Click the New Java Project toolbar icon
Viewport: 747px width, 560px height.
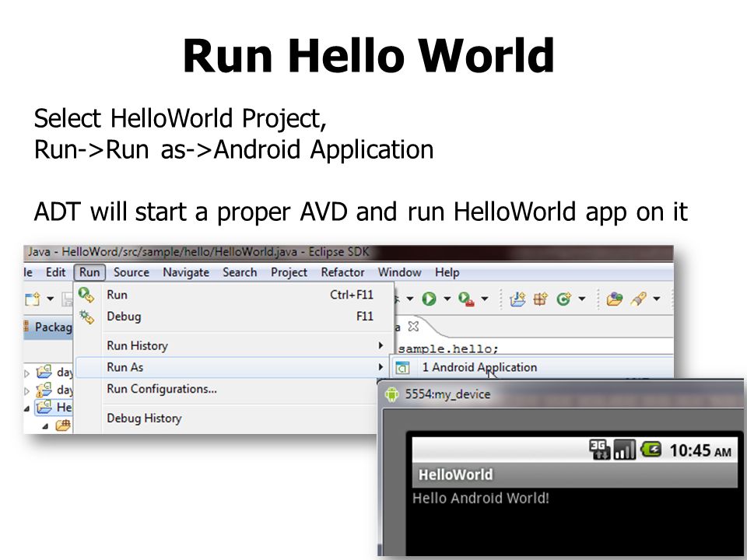[x=518, y=299]
